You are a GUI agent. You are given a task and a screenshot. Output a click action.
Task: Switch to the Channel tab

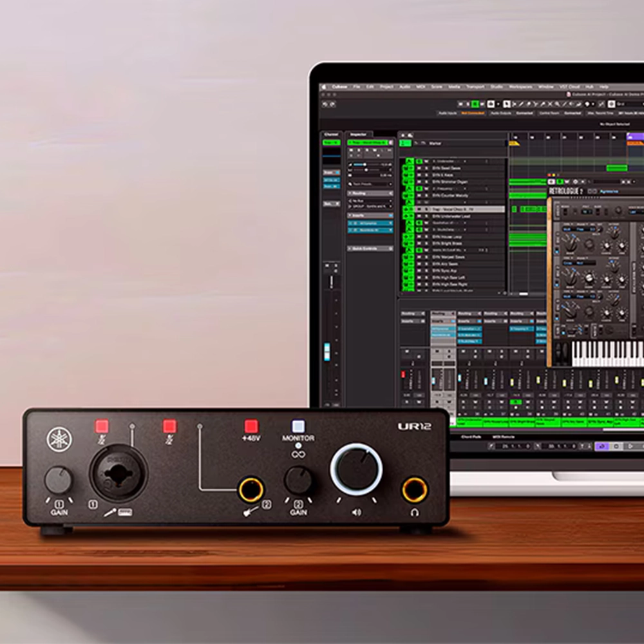tap(331, 135)
